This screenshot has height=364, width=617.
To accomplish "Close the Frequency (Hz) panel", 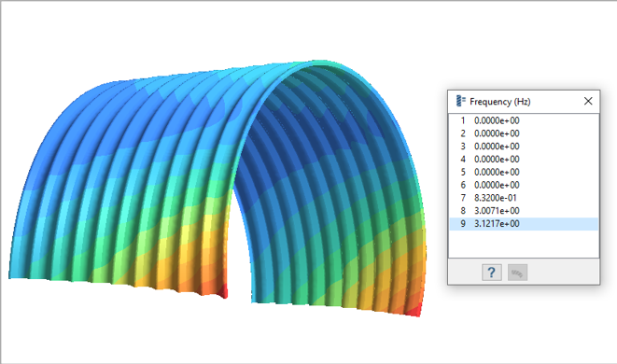I will click(x=588, y=101).
